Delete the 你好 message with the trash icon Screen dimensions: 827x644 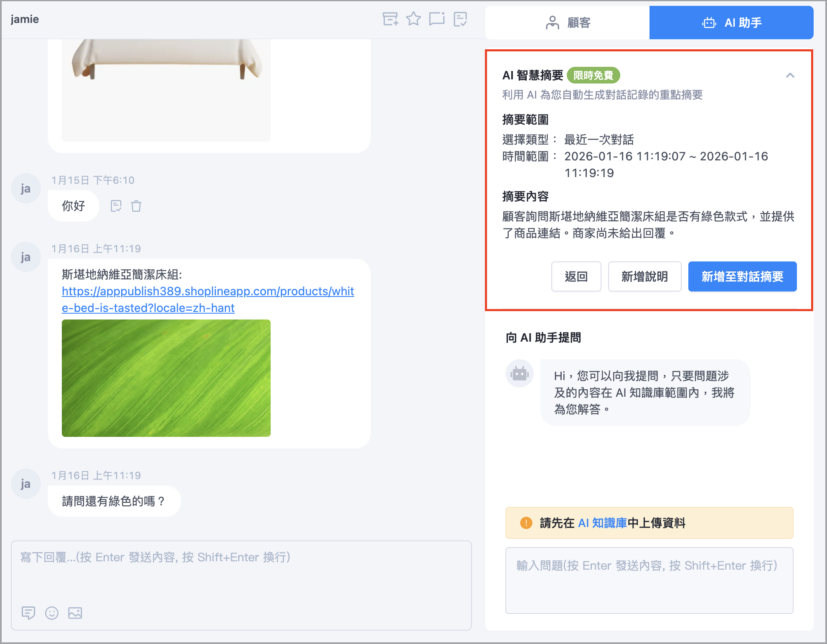136,206
